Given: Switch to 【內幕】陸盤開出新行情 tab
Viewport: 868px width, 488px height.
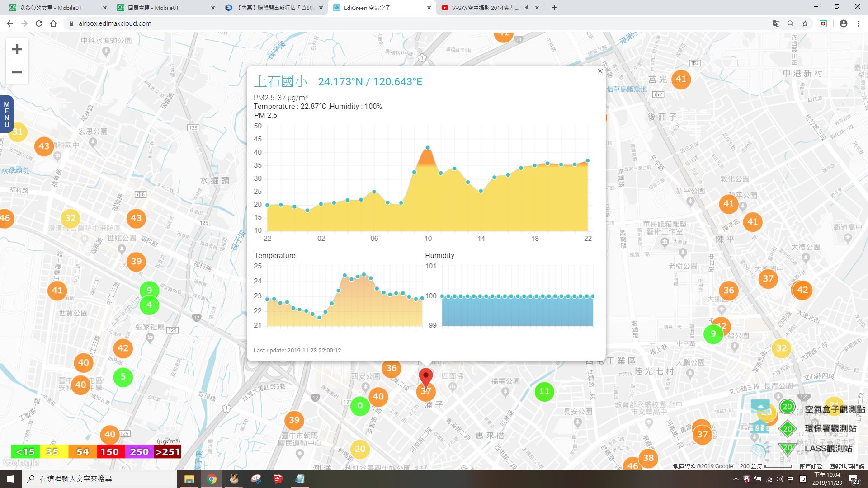Looking at the screenshot, I should click(x=274, y=8).
